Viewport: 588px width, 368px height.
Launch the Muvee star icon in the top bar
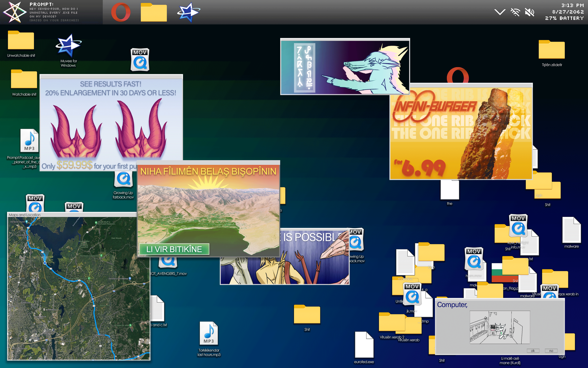(x=189, y=12)
